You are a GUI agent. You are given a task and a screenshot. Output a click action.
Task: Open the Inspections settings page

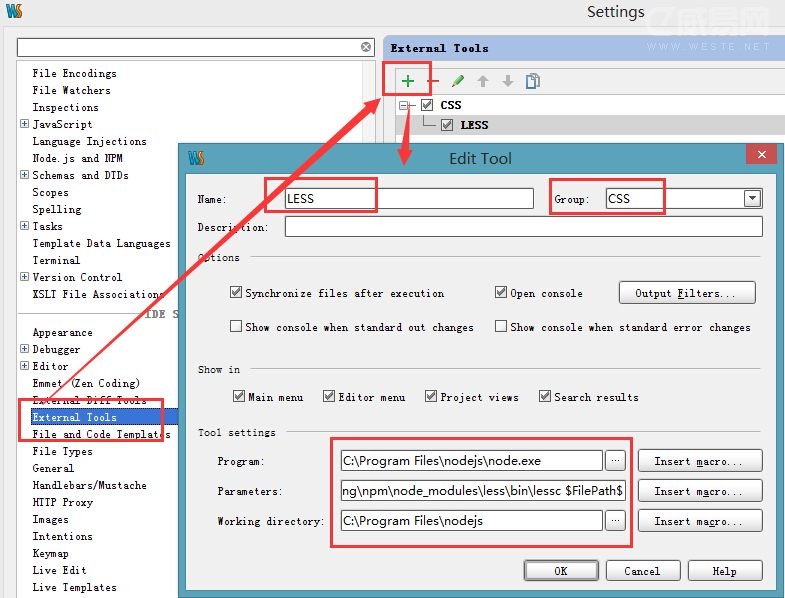tap(66, 107)
